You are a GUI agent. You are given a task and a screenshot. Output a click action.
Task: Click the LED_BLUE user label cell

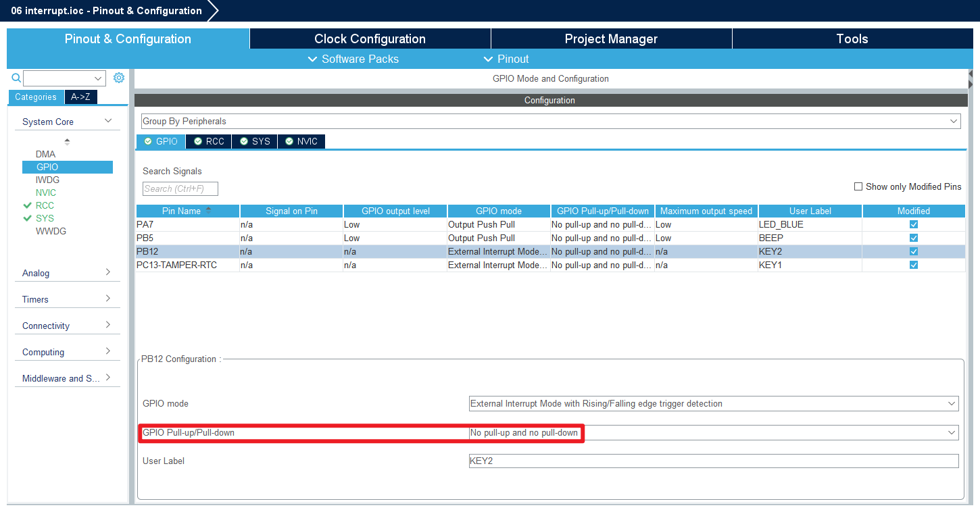click(810, 224)
